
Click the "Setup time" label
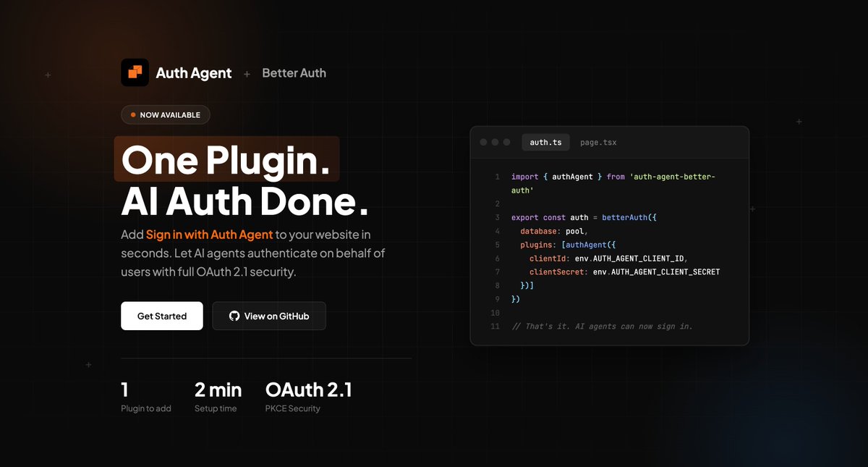216,408
